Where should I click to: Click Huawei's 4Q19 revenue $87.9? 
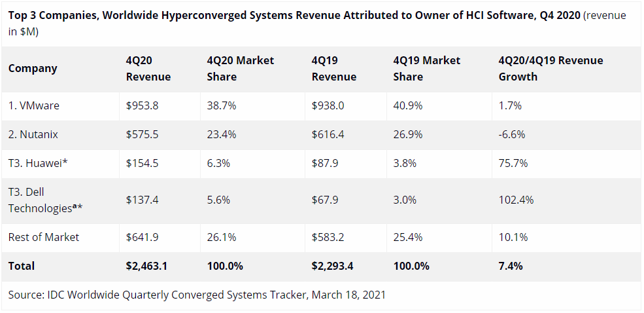coord(324,163)
